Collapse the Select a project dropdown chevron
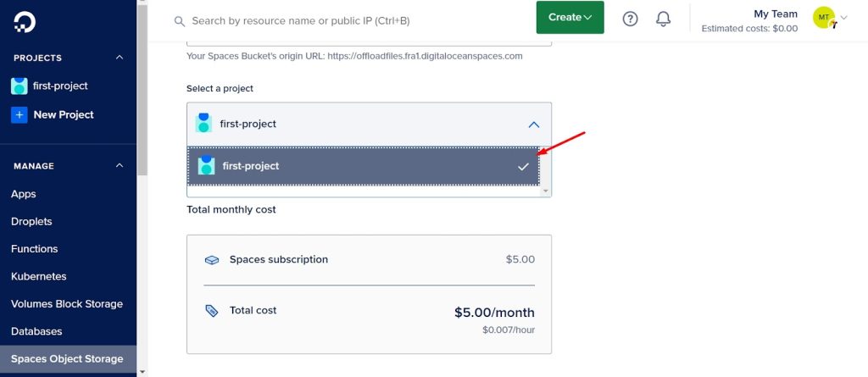 534,125
